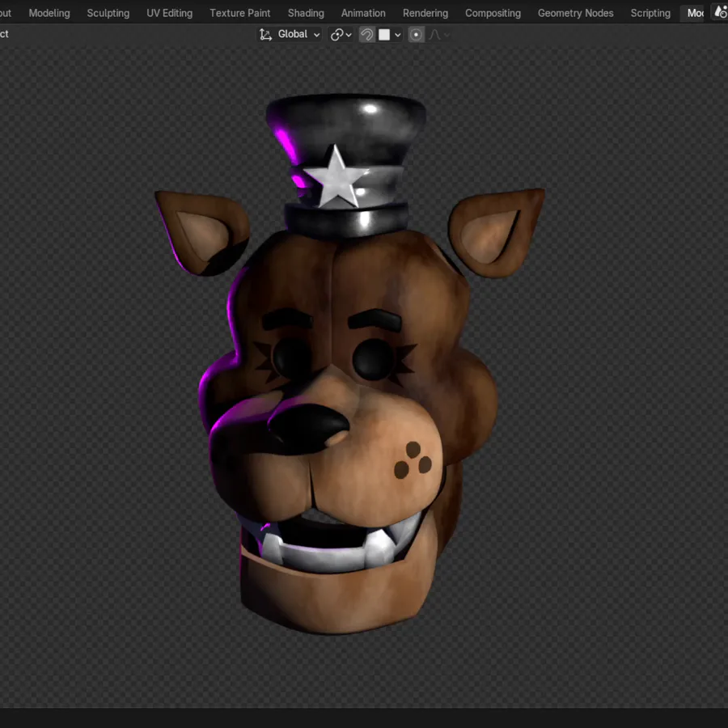The image size is (728, 728).
Task: Open the Geometry Nodes workspace tab
Action: tap(575, 13)
